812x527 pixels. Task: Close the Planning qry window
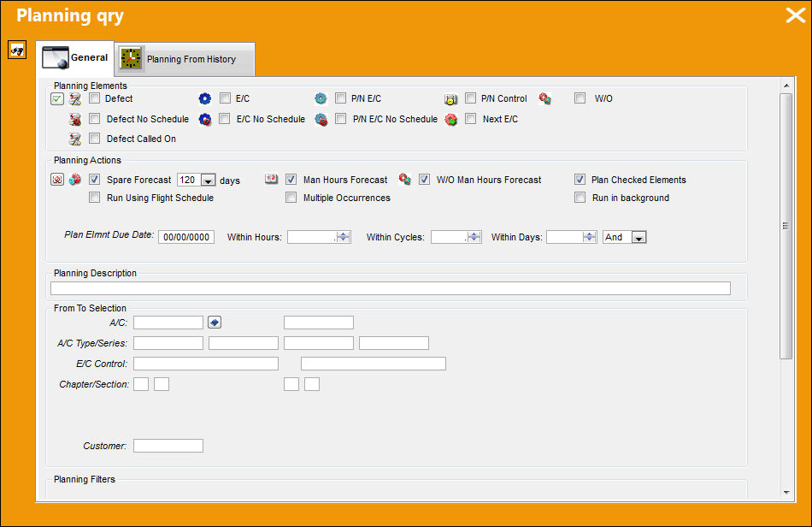coord(796,15)
